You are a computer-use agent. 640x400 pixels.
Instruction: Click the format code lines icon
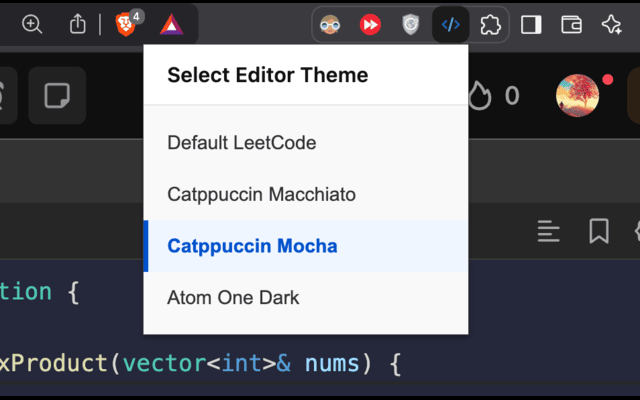549,231
